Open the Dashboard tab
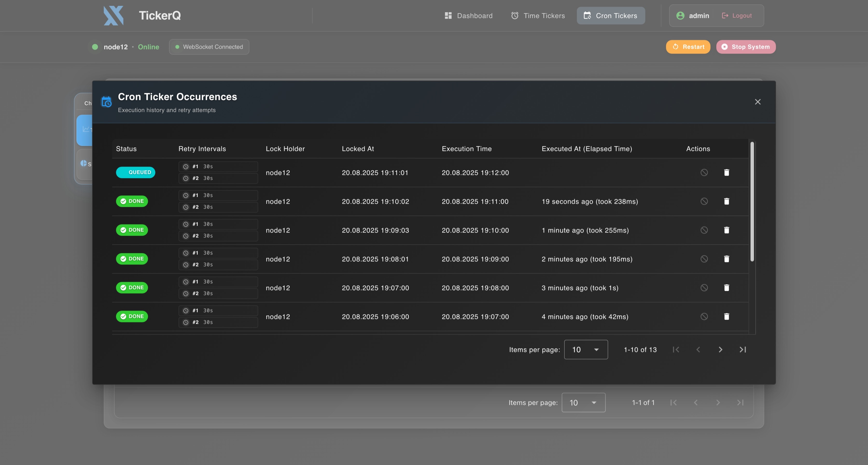 pos(468,16)
